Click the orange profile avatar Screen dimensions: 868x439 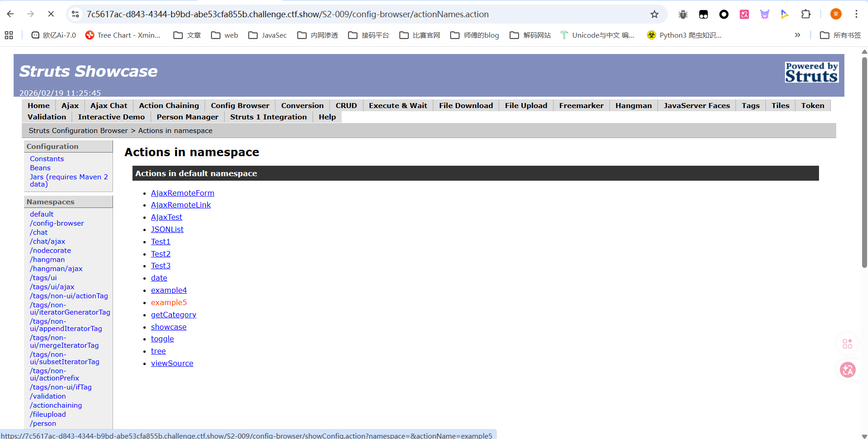(836, 15)
